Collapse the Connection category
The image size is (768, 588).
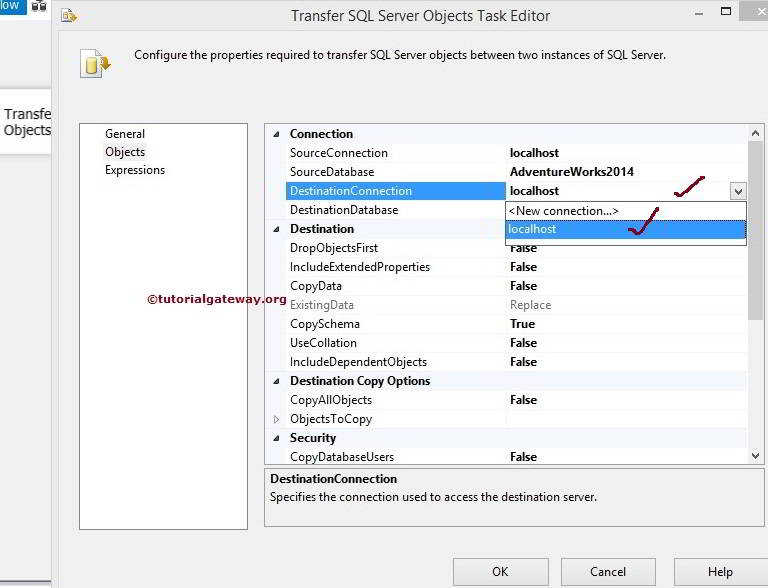276,134
